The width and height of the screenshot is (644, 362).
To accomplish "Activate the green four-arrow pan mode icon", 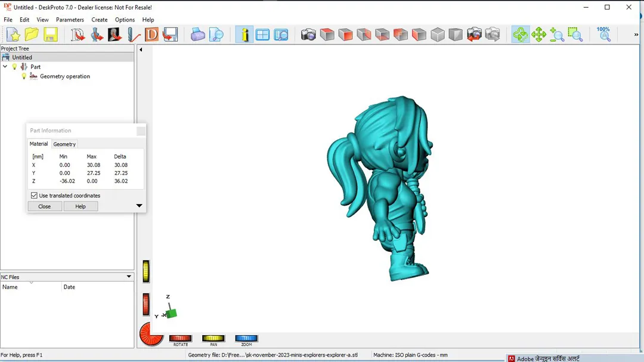I will (538, 35).
